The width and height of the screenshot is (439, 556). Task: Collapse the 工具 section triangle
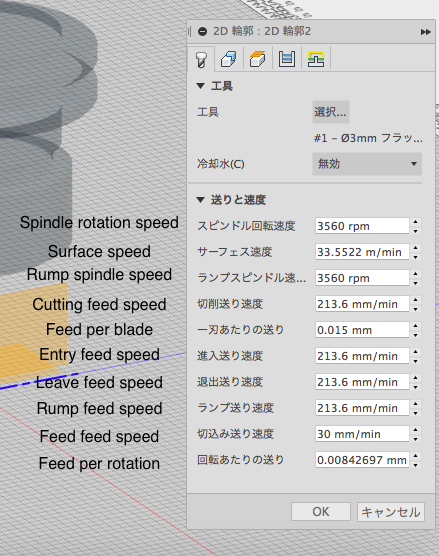tap(200, 86)
